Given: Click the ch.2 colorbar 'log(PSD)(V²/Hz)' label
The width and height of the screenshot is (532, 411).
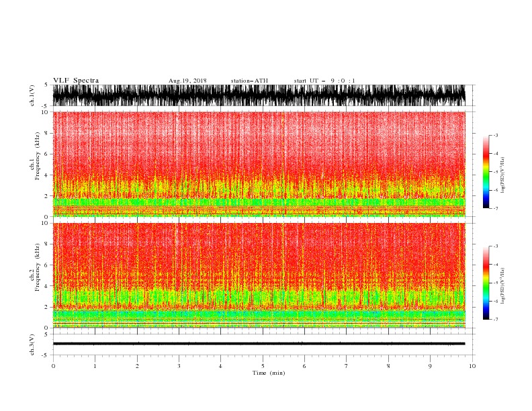Looking at the screenshot, I should click(x=502, y=285).
